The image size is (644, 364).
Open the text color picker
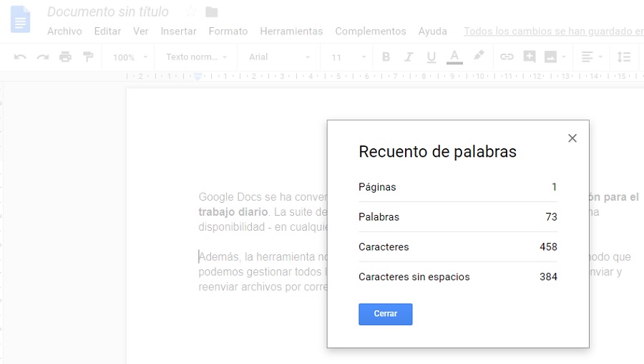[454, 57]
